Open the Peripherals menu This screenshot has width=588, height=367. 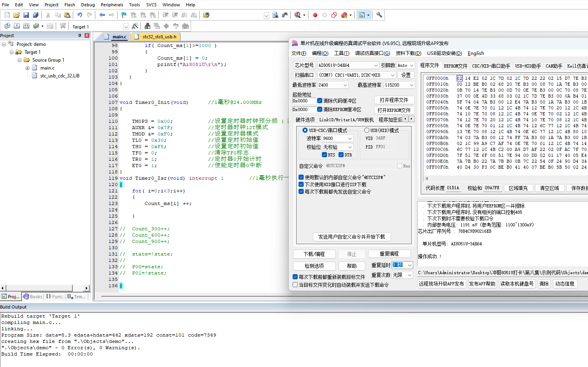112,5
